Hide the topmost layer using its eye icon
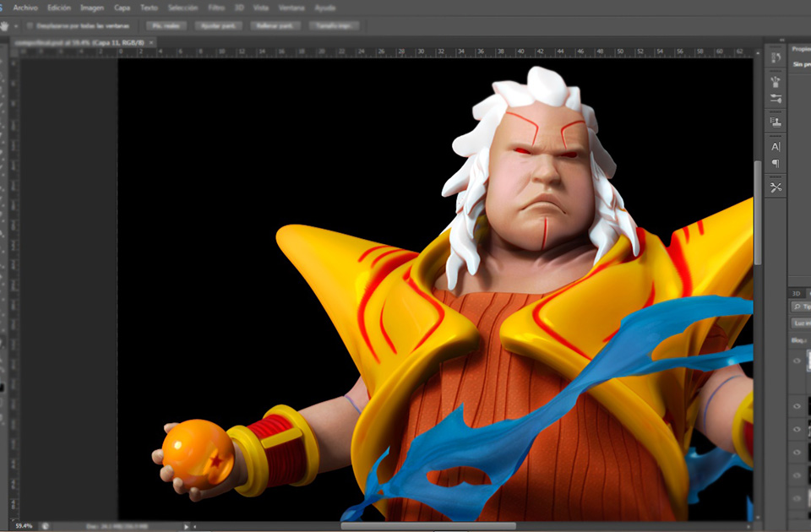 coord(797,361)
